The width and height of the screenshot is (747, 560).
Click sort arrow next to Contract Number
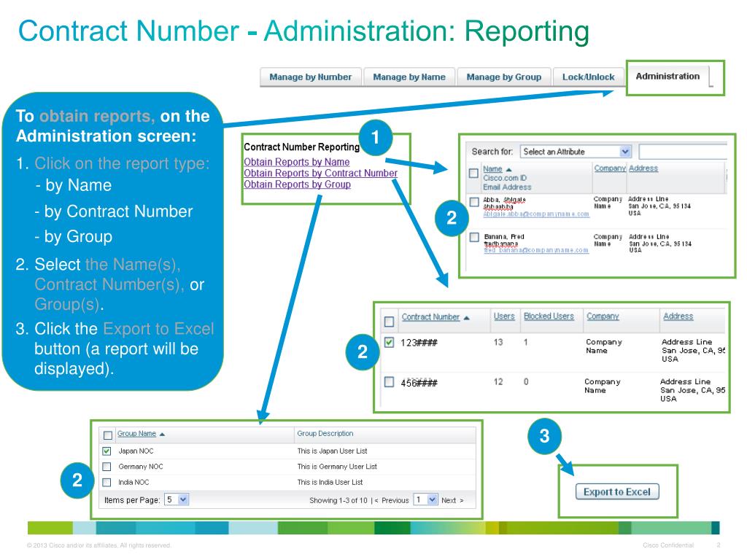pyautogui.click(x=466, y=318)
